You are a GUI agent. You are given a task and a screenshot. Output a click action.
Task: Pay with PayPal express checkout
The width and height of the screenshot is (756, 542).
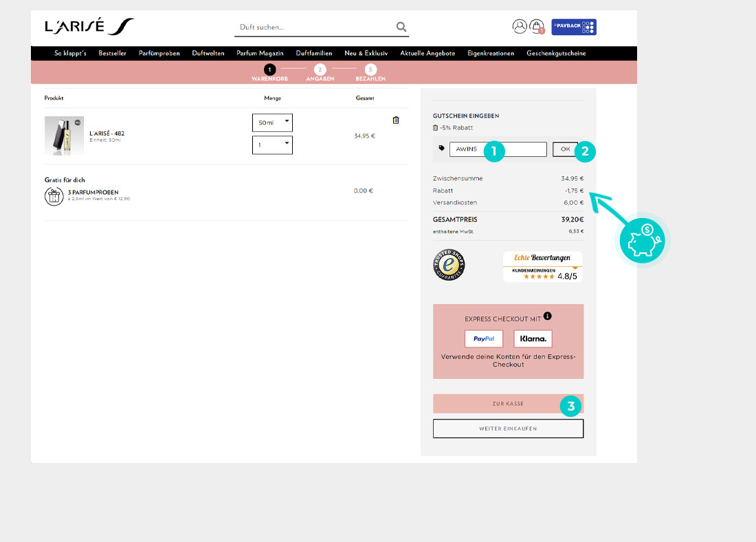pos(484,339)
